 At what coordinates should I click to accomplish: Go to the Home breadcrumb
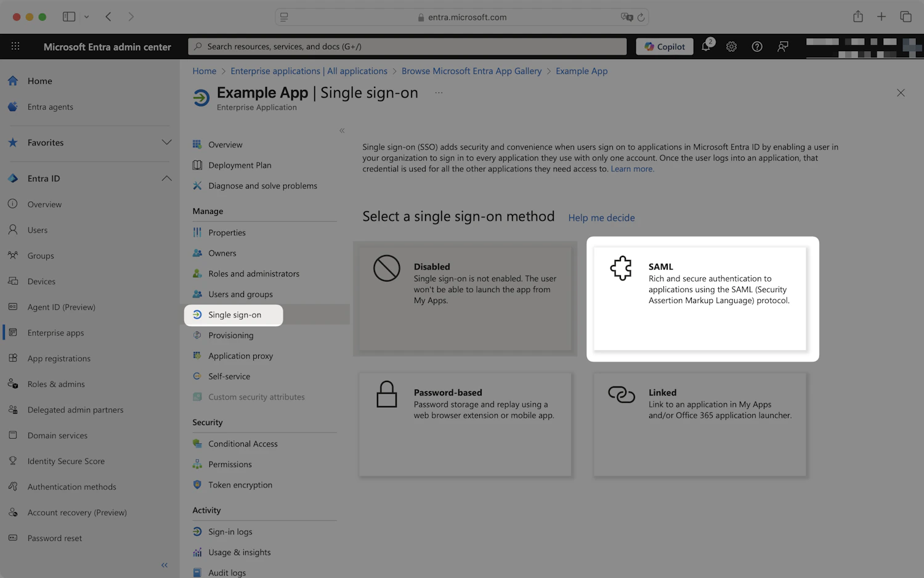click(x=205, y=71)
